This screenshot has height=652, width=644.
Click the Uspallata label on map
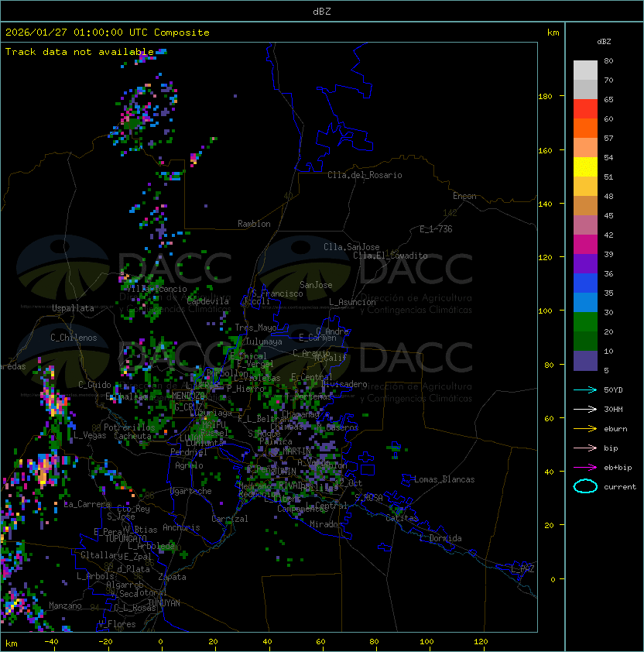coord(73,308)
